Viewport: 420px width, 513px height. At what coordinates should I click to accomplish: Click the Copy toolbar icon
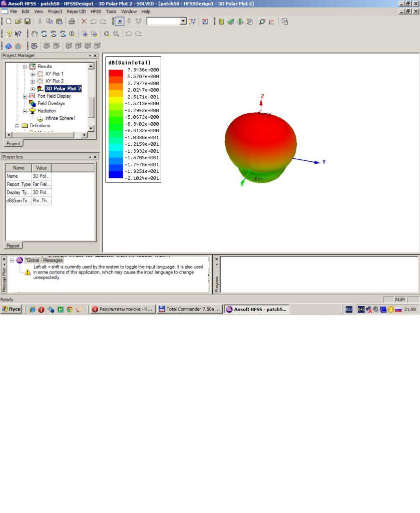pyautogui.click(x=50, y=22)
